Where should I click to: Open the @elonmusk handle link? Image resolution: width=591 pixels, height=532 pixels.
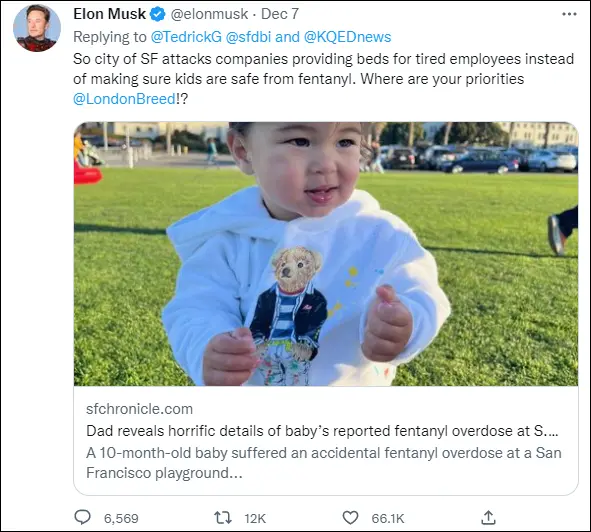coord(209,14)
